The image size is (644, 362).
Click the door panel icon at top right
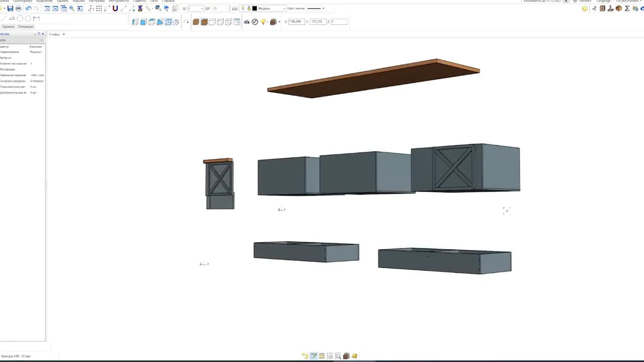point(602,9)
